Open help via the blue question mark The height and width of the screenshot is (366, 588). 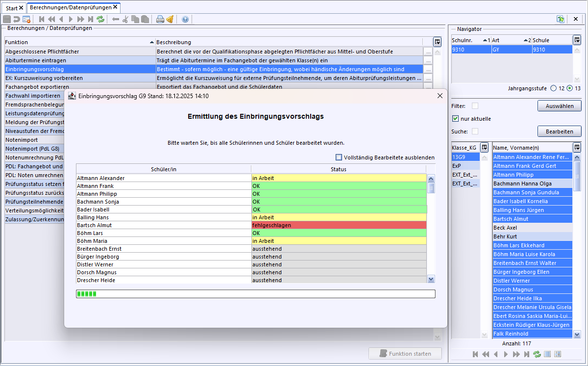click(x=185, y=19)
